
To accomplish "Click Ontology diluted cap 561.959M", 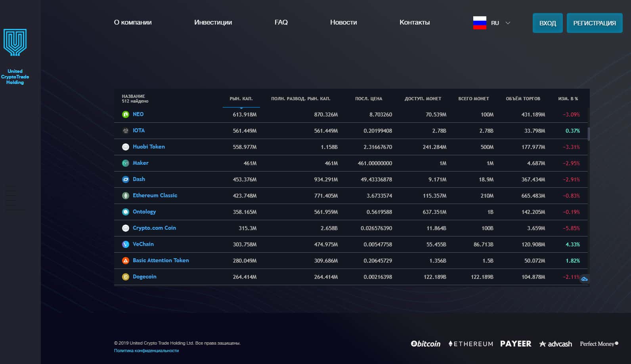I will click(326, 212).
